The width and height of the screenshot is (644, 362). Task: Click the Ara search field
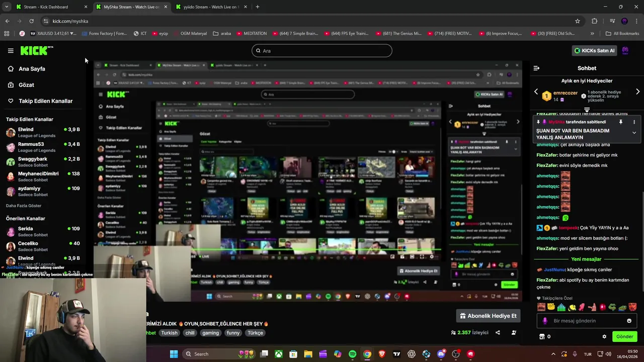pyautogui.click(x=322, y=51)
